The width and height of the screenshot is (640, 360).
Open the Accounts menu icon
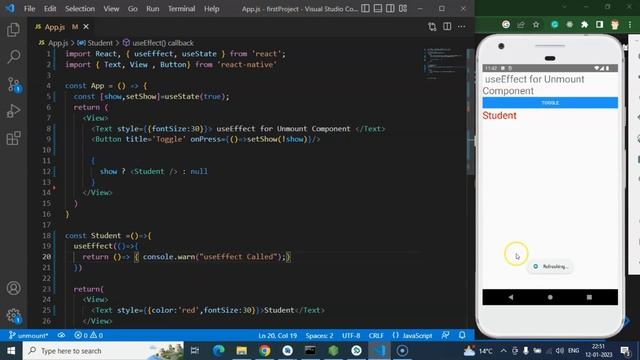[x=13, y=288]
